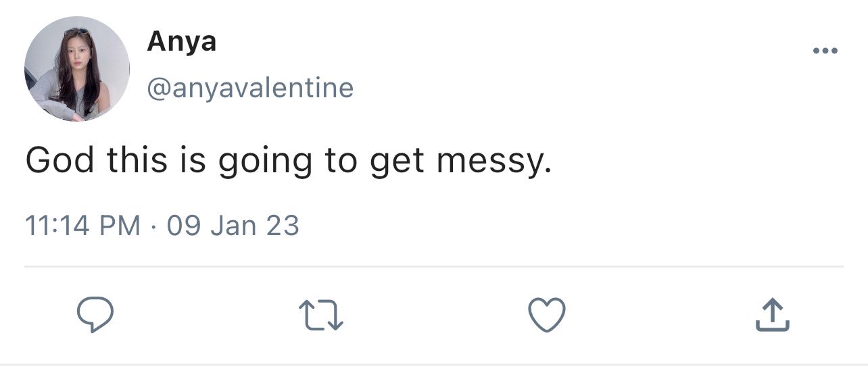Open Anya's round profile picture

76,69
